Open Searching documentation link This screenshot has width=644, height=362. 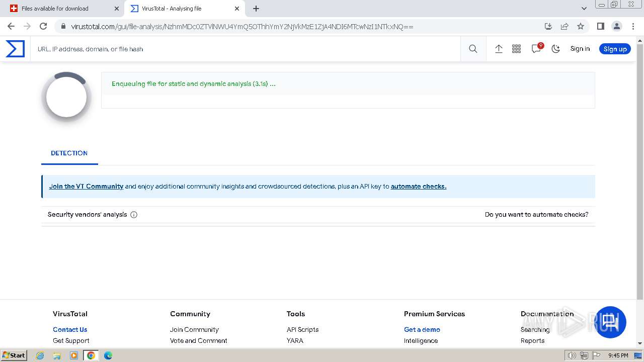pos(535,329)
